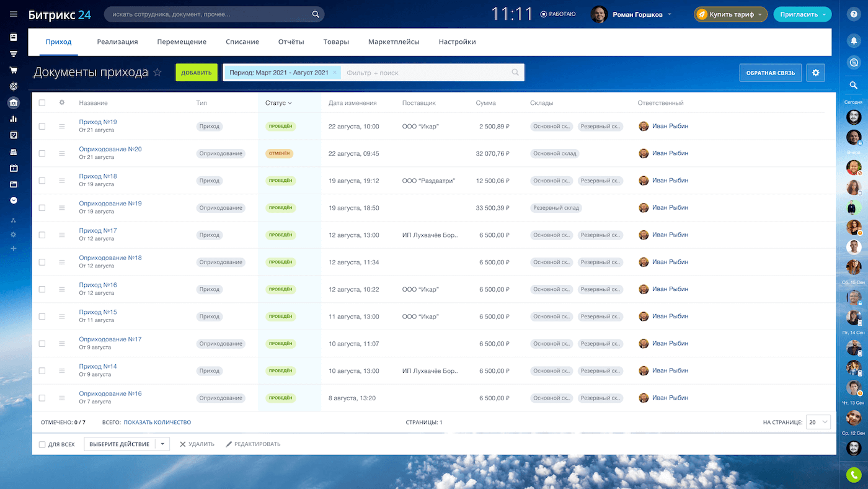The height and width of the screenshot is (489, 868).
Task: Select the tasks checkmark icon in sidebar
Action: click(14, 134)
